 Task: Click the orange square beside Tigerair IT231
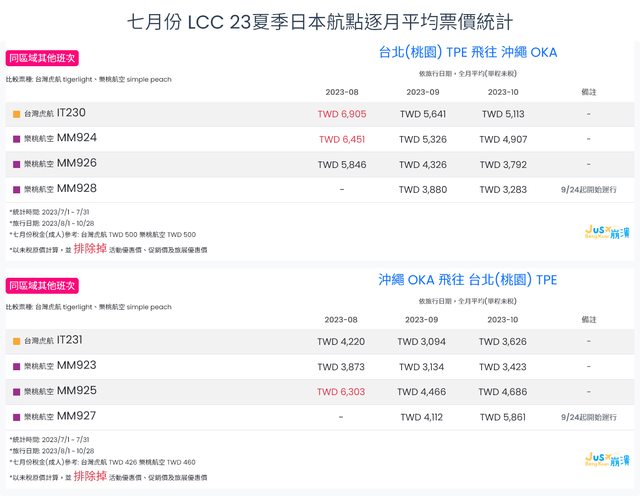tap(16, 342)
